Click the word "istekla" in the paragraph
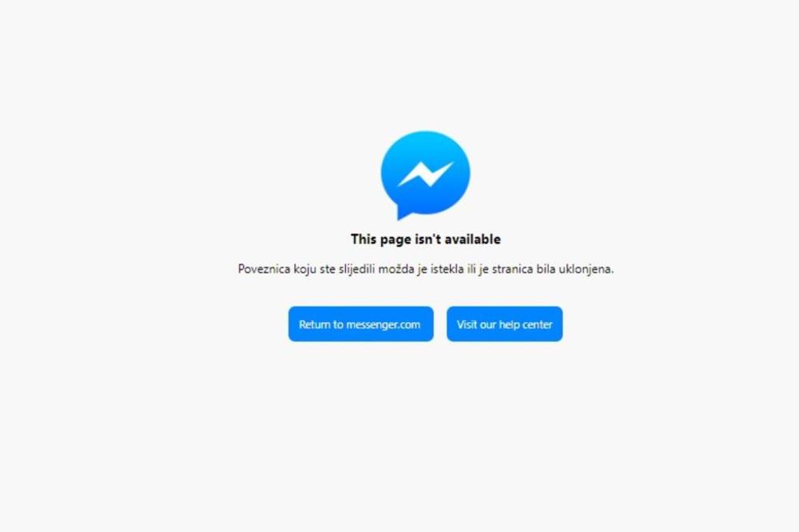Image resolution: width=799 pixels, height=532 pixels. 447,269
